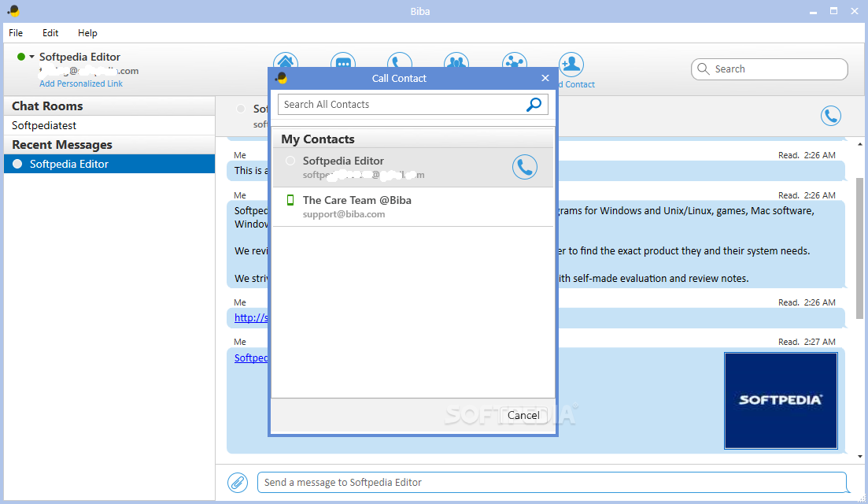Select The Care Team @Biba contact
This screenshot has width=868, height=504.
413,206
